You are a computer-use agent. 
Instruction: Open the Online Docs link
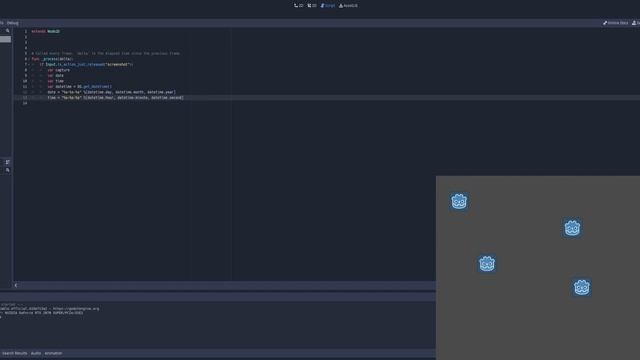[x=616, y=23]
